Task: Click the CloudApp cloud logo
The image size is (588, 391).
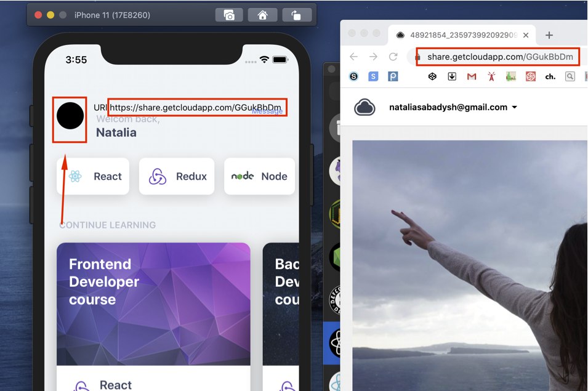Action: pos(364,107)
